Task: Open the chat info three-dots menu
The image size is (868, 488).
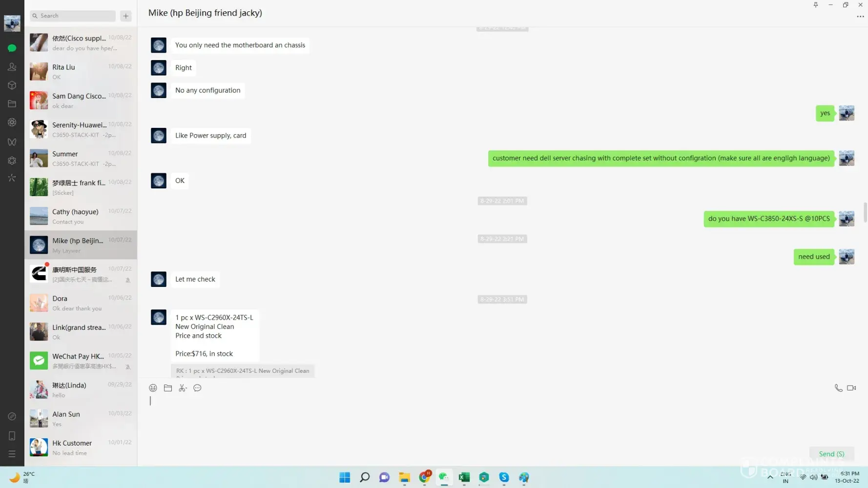Action: click(x=860, y=17)
